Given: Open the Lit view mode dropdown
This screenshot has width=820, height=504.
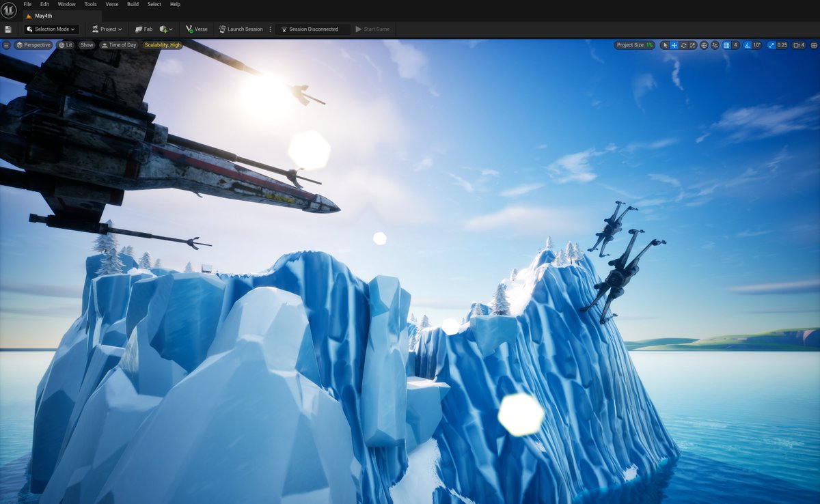Looking at the screenshot, I should pyautogui.click(x=66, y=45).
